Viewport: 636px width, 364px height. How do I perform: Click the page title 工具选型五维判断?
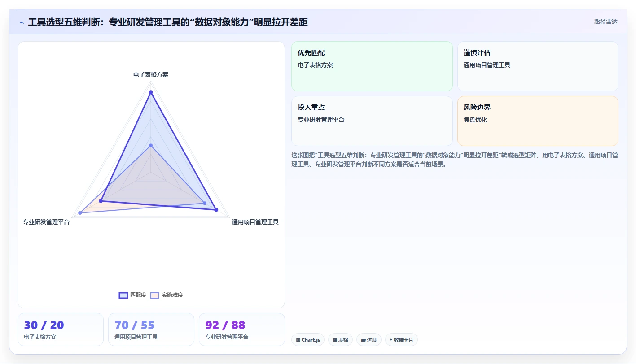[168, 22]
